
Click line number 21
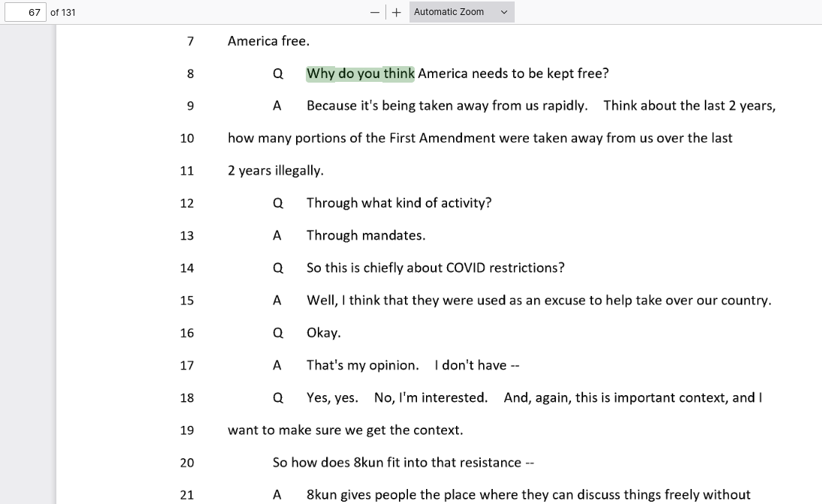(187, 496)
